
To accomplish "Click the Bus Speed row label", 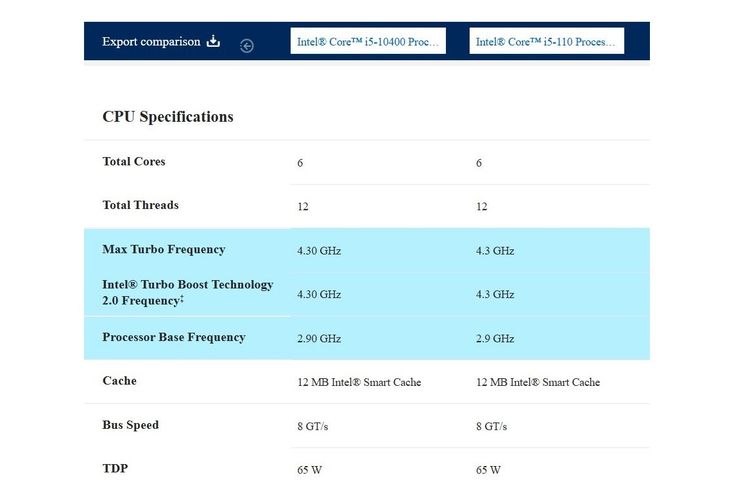I will click(131, 425).
